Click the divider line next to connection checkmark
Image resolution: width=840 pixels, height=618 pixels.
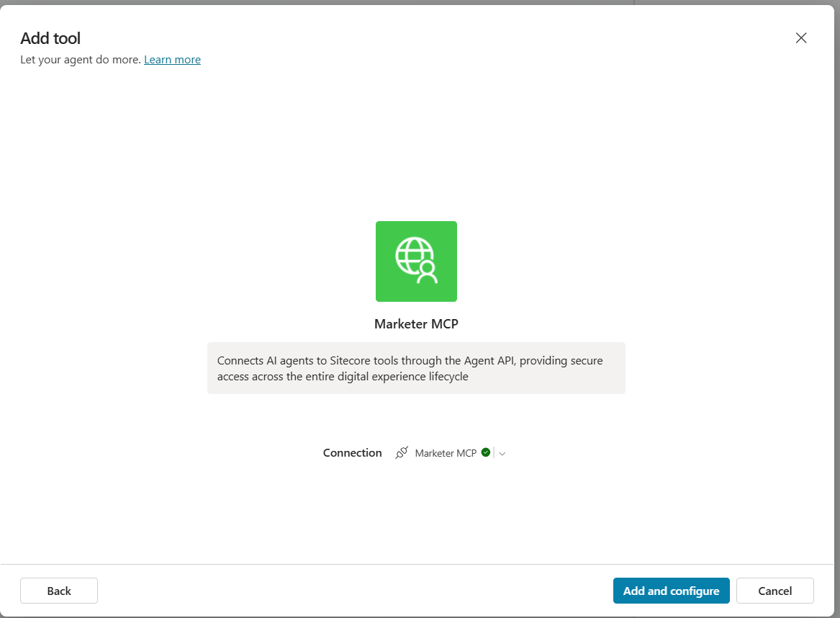(x=494, y=453)
